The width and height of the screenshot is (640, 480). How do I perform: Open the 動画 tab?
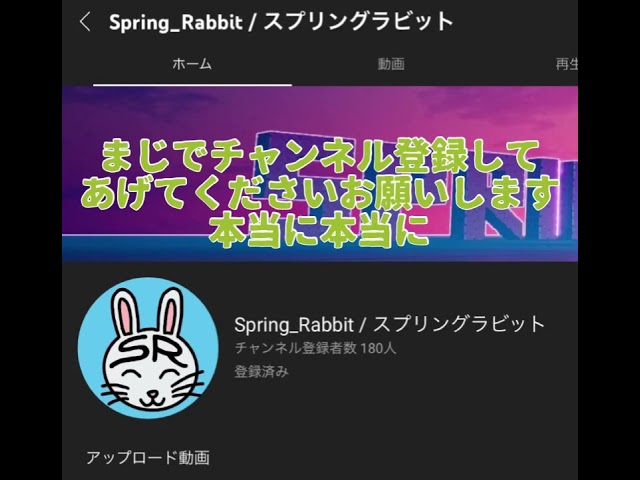[391, 64]
